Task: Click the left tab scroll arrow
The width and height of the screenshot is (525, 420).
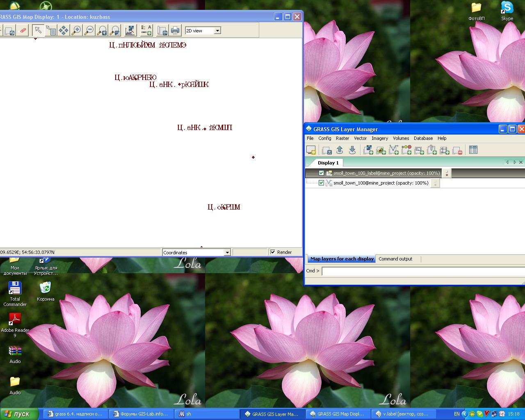Action: (507, 162)
